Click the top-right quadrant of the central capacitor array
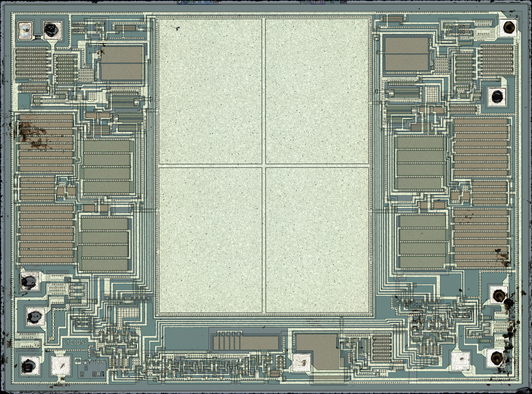The width and height of the screenshot is (532, 394). click(317, 91)
